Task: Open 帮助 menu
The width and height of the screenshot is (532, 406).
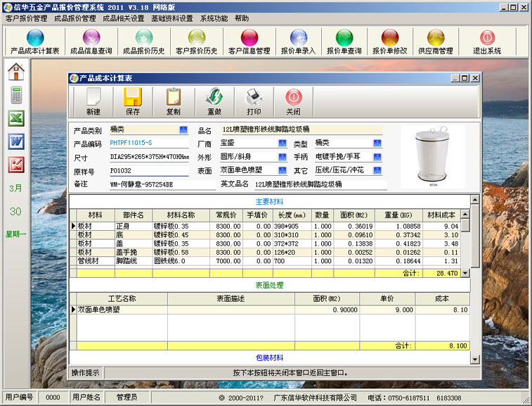Action: [242, 18]
